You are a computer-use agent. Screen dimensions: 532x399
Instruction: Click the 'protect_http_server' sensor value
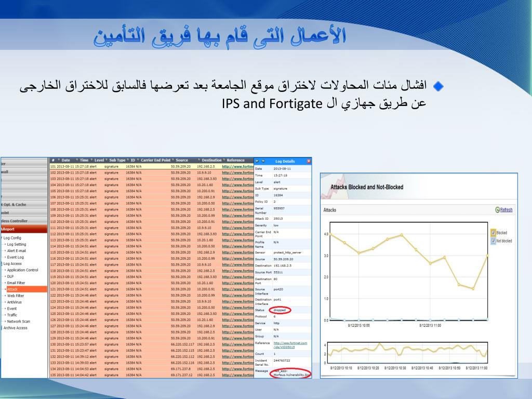[287, 252]
